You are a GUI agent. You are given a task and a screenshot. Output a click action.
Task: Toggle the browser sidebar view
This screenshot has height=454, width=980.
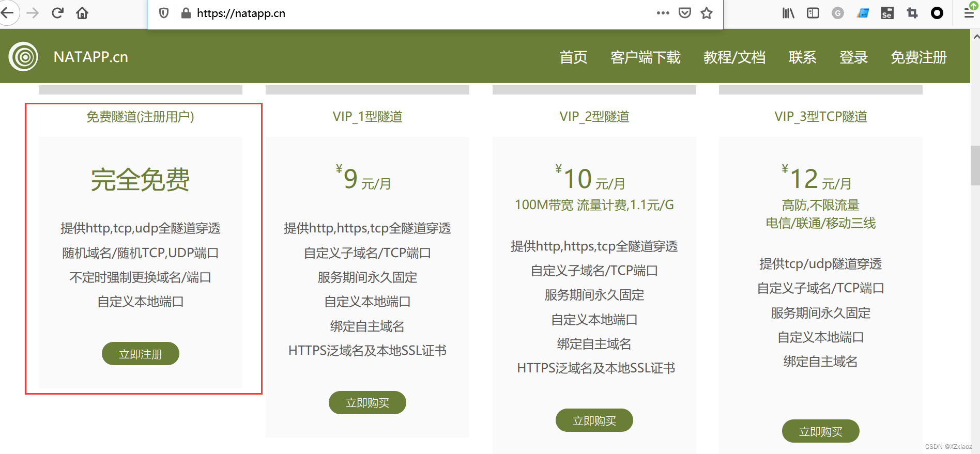click(813, 13)
